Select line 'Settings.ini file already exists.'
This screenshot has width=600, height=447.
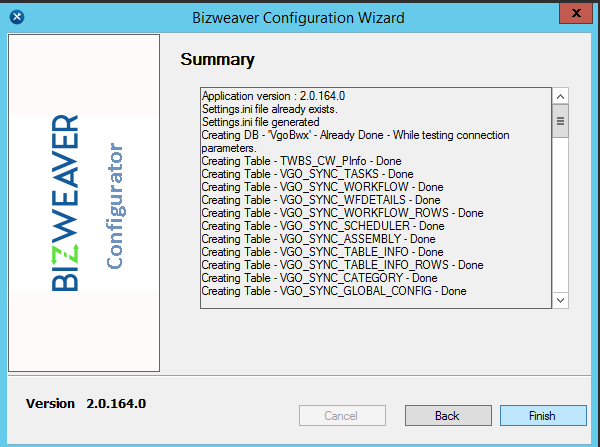(269, 109)
